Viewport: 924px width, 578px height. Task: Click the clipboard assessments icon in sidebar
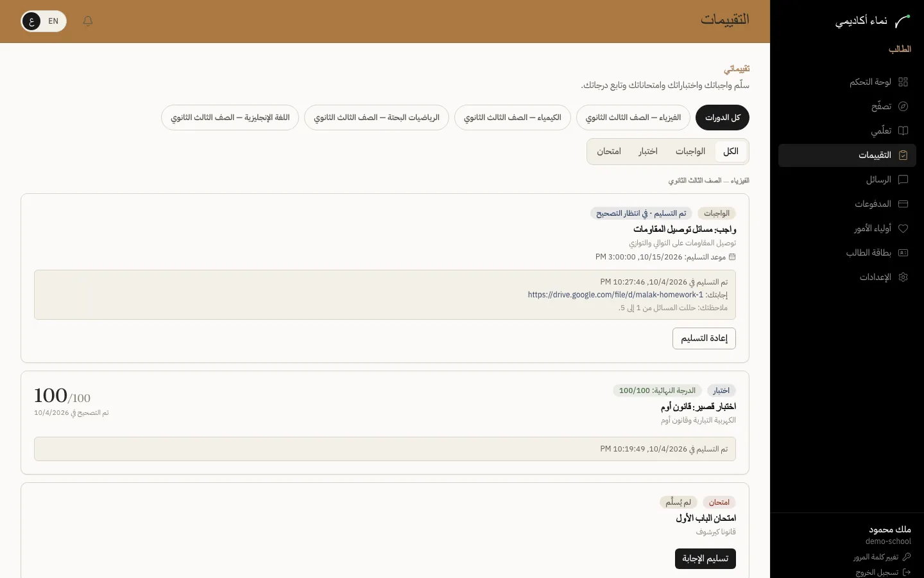[903, 155]
